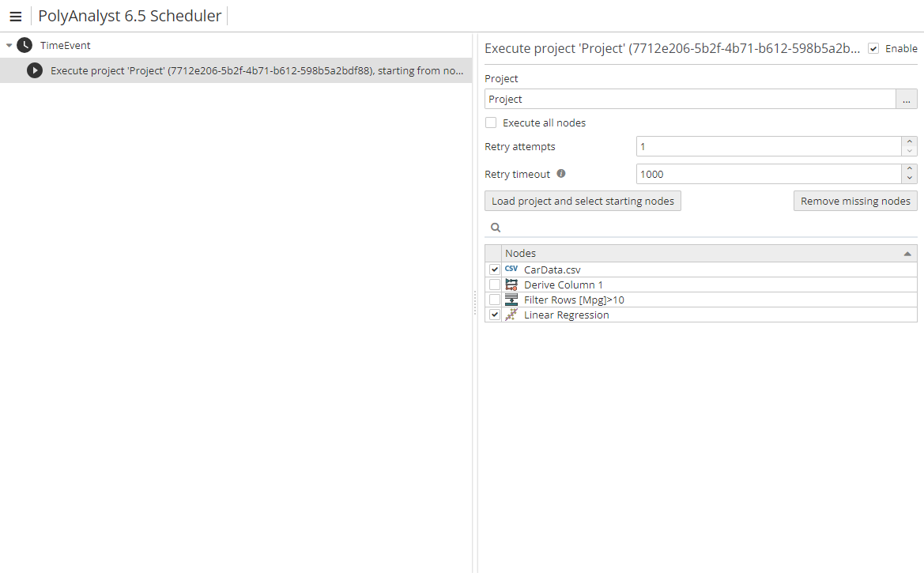Click the sort arrow on the Nodes column header
Image resolution: width=924 pixels, height=573 pixels.
907,252
